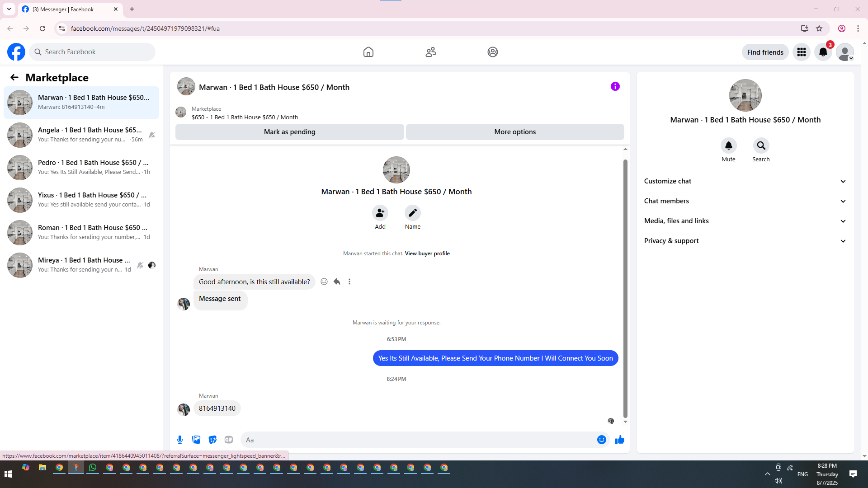Open the Windows Start menu
Image resolution: width=868 pixels, height=488 pixels.
pyautogui.click(x=8, y=474)
